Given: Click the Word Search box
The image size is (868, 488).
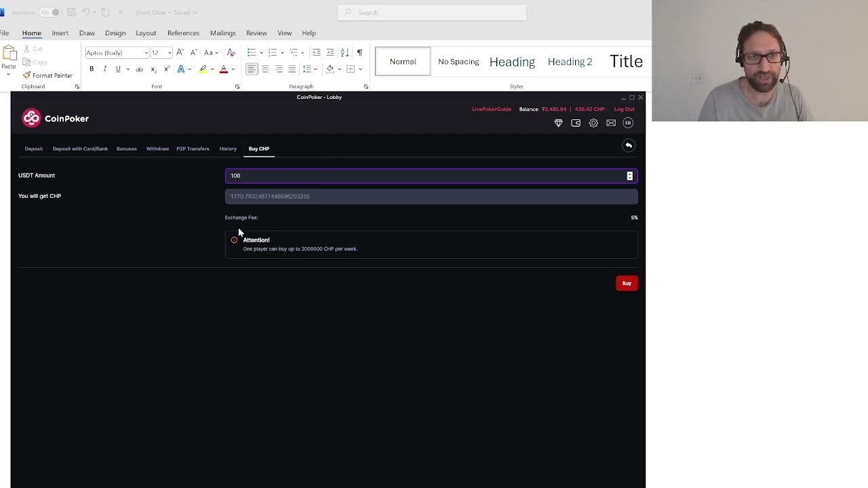Looking at the screenshot, I should 432,12.
